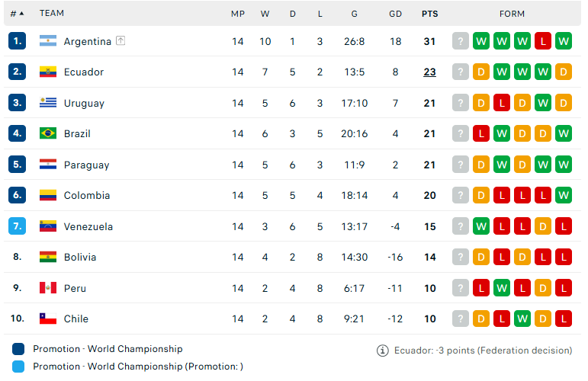Screen dimensions: 588x381
Task: Click the Argentina flag icon
Action: point(48,41)
